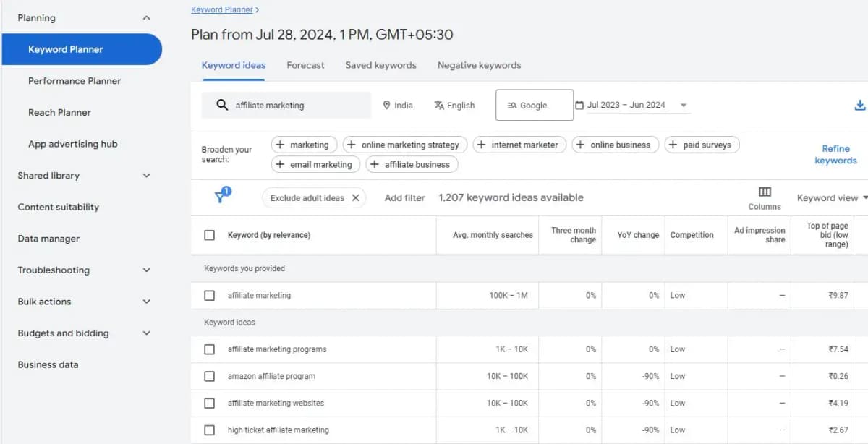Expand the Troubleshooting section
868x444 pixels.
click(146, 270)
